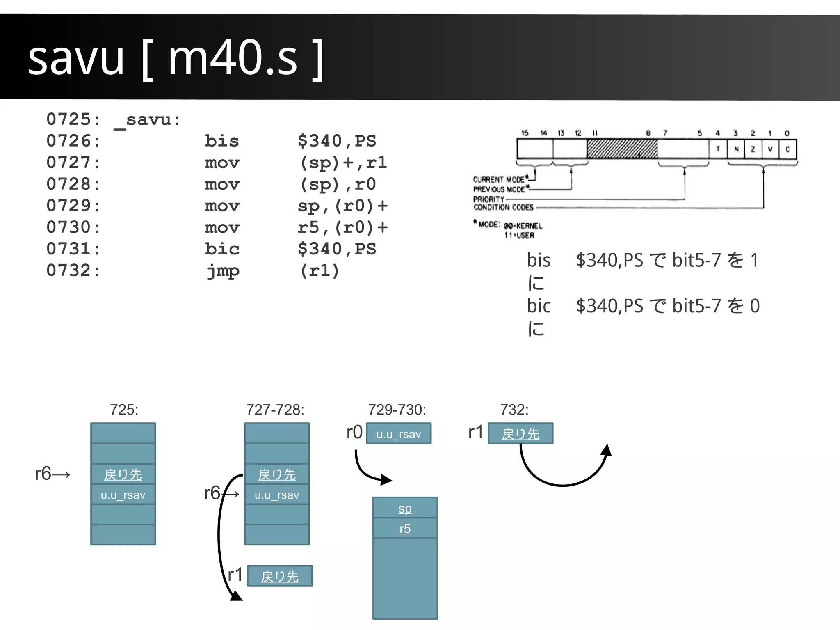Select 'mov (sp),r0' on line 0728
The width and height of the screenshot is (840, 630).
[290, 184]
